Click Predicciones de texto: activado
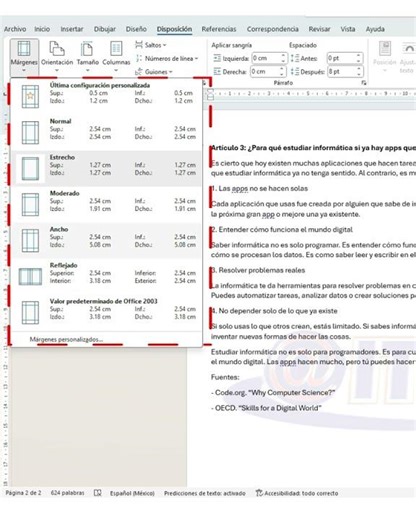Screen dimensions: 416x520 tap(205, 493)
